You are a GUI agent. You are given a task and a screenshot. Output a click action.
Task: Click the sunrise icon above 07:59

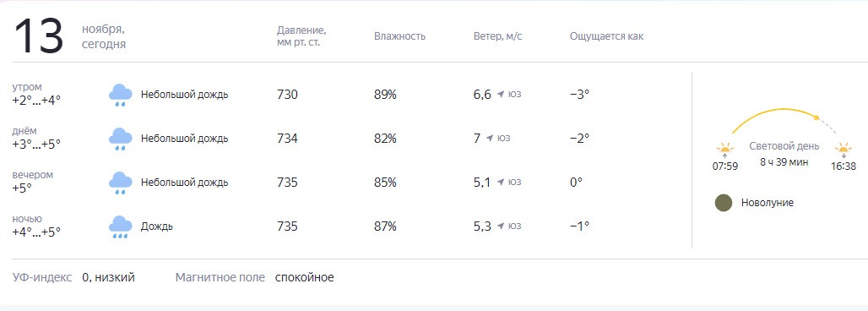click(x=724, y=150)
